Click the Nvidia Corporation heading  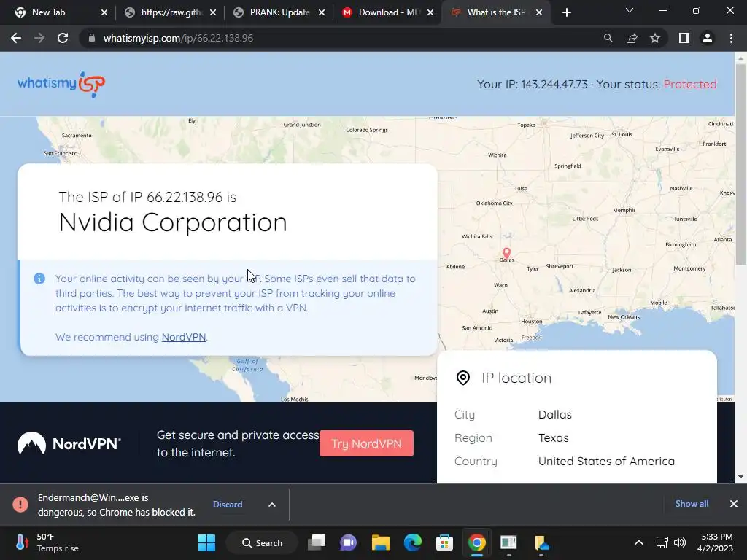(x=173, y=222)
